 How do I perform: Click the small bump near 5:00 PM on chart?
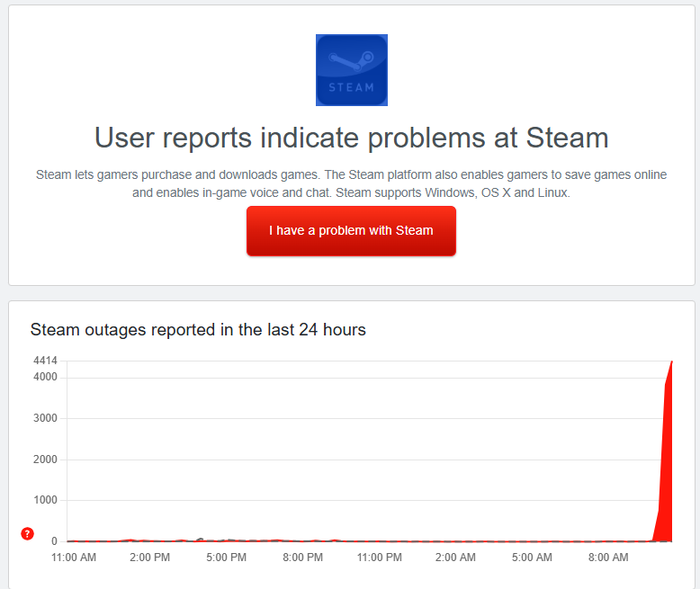click(x=200, y=540)
